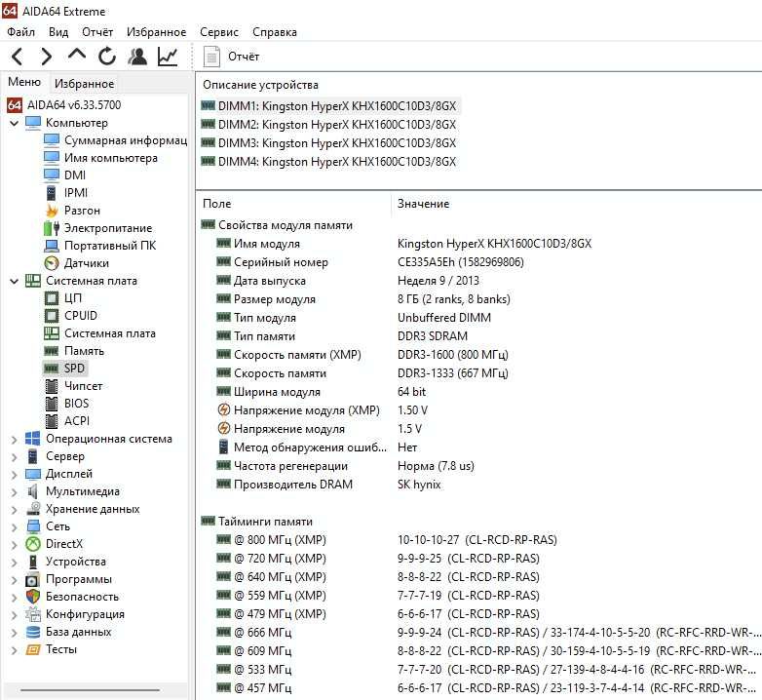
Task: Expand the Сервер tree node
Action: (14, 456)
